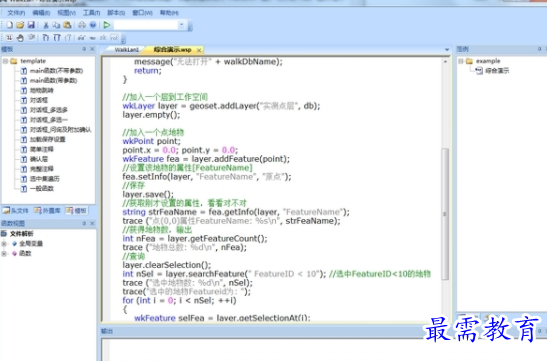Viewport: 547px width, 361px height.
Task: Click the first icon in the second toolbar
Action: pyautogui.click(x=9, y=38)
